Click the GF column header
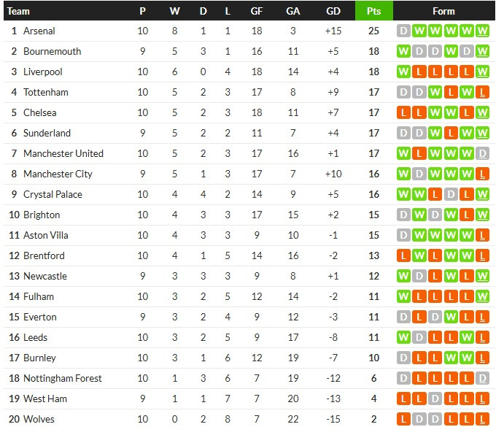Viewport: 504px width, 435px height. click(x=257, y=11)
